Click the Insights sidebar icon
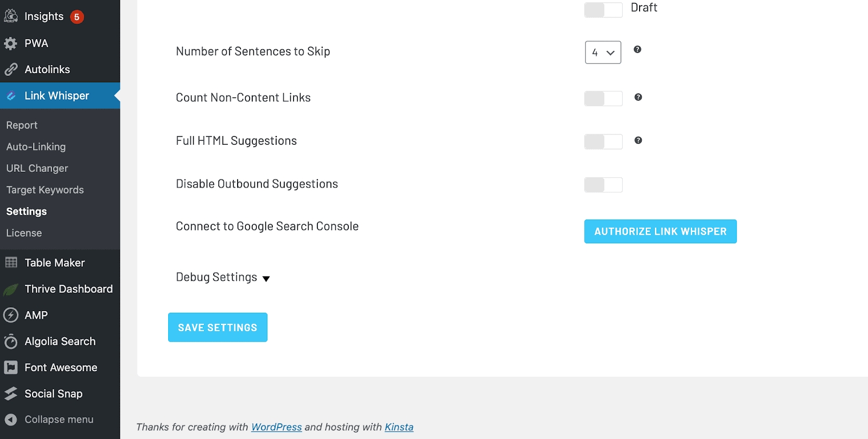Screen dimensions: 868x439 point(11,16)
